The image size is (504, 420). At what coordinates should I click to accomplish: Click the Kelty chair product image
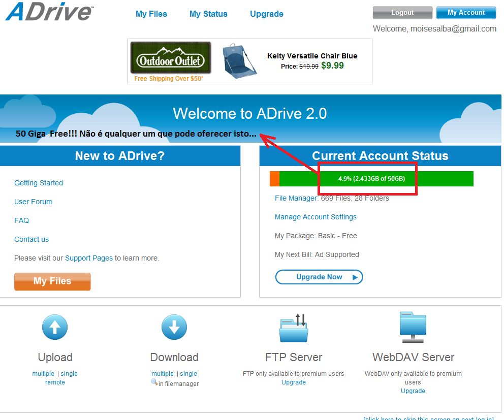point(239,60)
